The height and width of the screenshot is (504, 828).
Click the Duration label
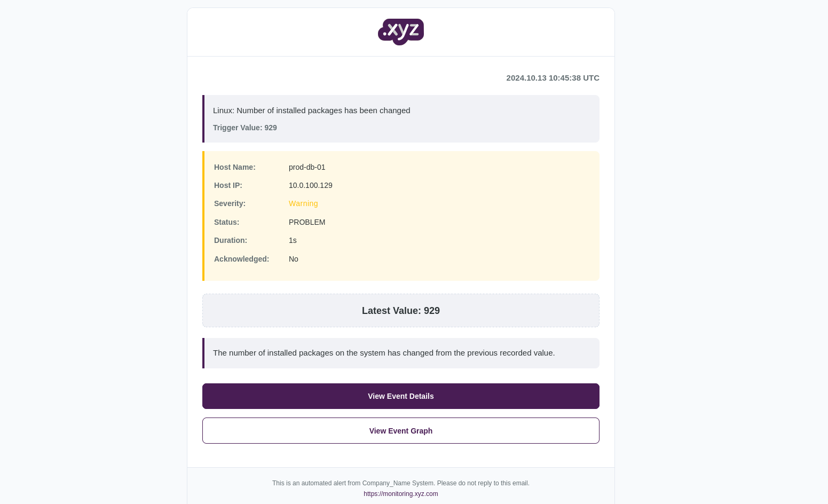pyautogui.click(x=231, y=240)
